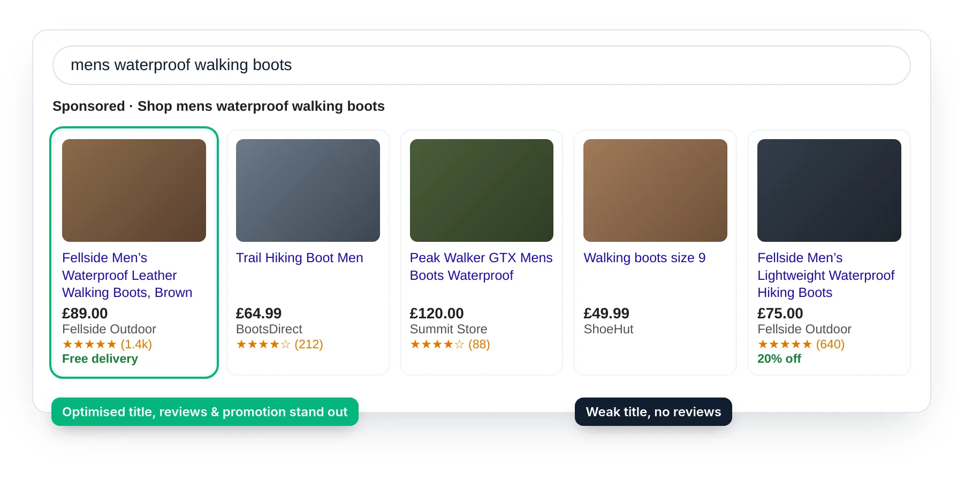Image resolution: width=980 pixels, height=481 pixels.
Task: Open the Walking boots size 9 product image
Action: (x=655, y=190)
